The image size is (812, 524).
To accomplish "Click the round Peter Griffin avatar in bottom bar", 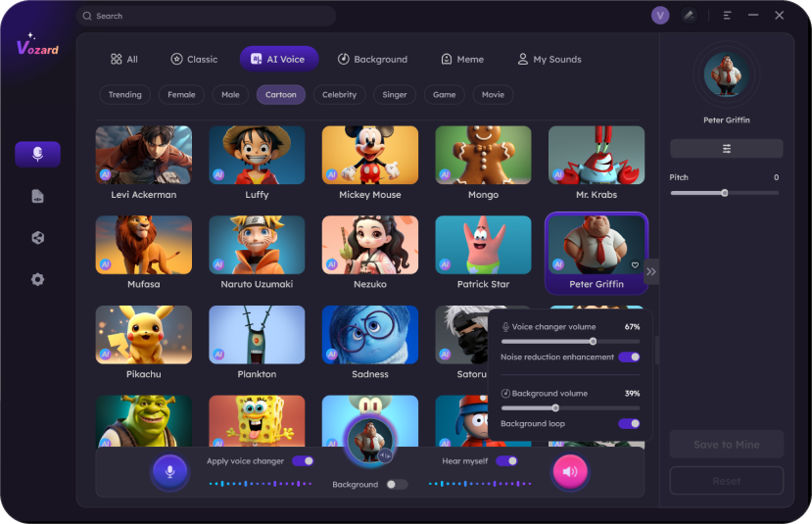I will 369,441.
